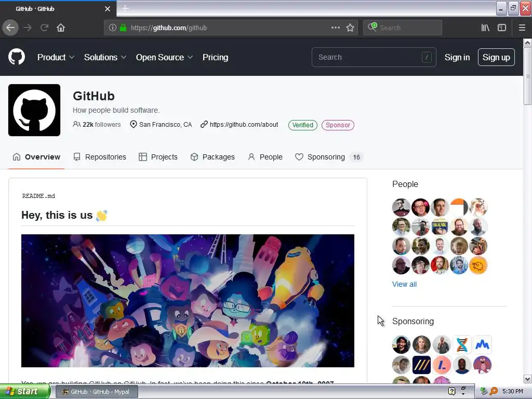532x399 pixels.
Task: Switch to the Repositories tab
Action: coord(100,157)
